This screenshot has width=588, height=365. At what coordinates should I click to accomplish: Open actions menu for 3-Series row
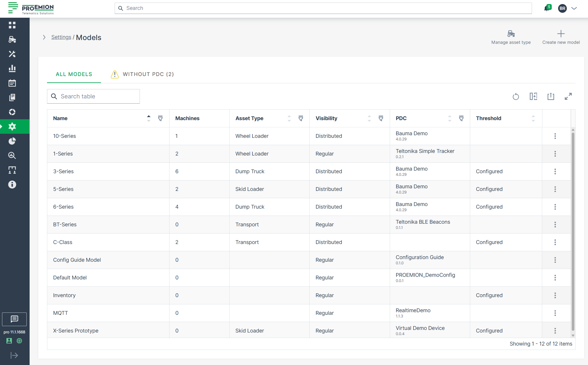[x=555, y=171]
